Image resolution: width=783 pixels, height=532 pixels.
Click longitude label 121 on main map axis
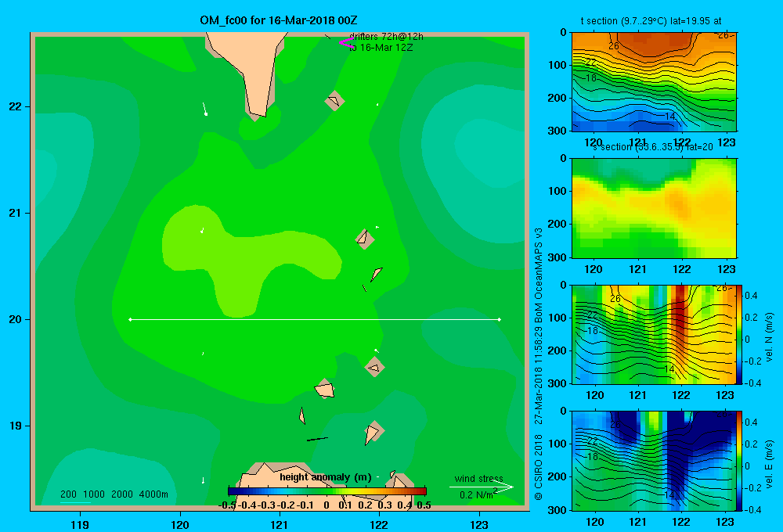tap(280, 524)
